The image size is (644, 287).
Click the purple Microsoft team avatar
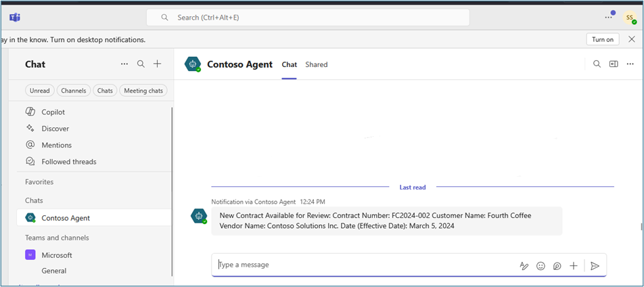coord(30,255)
